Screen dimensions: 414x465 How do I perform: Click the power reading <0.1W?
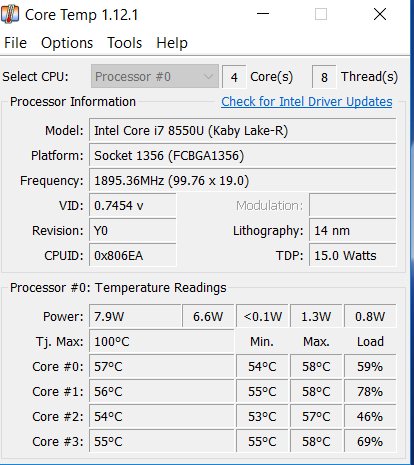262,316
